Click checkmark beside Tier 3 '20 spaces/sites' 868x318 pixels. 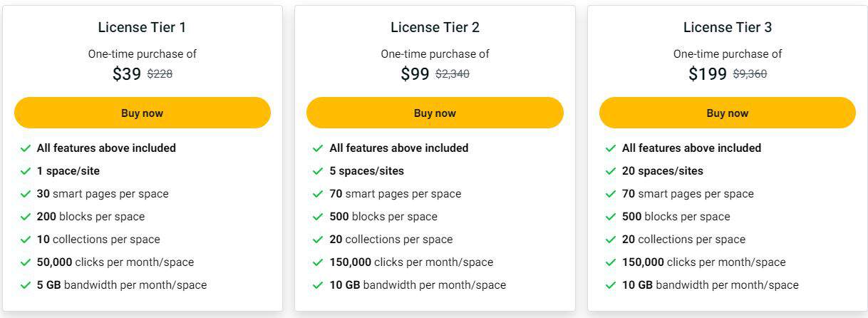coord(611,171)
